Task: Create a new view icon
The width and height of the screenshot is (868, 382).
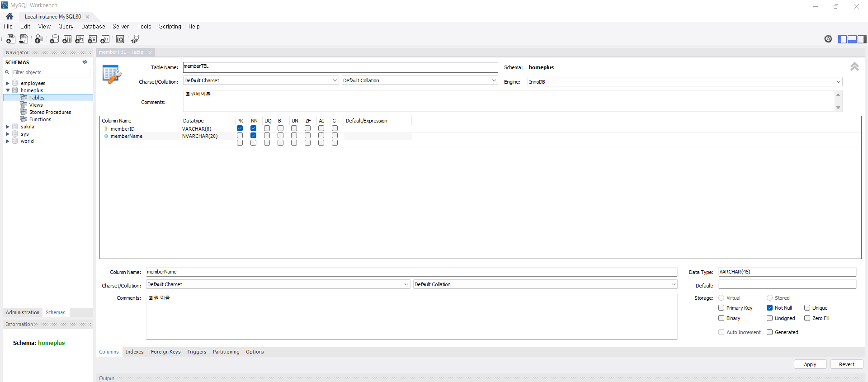Action: tap(80, 39)
